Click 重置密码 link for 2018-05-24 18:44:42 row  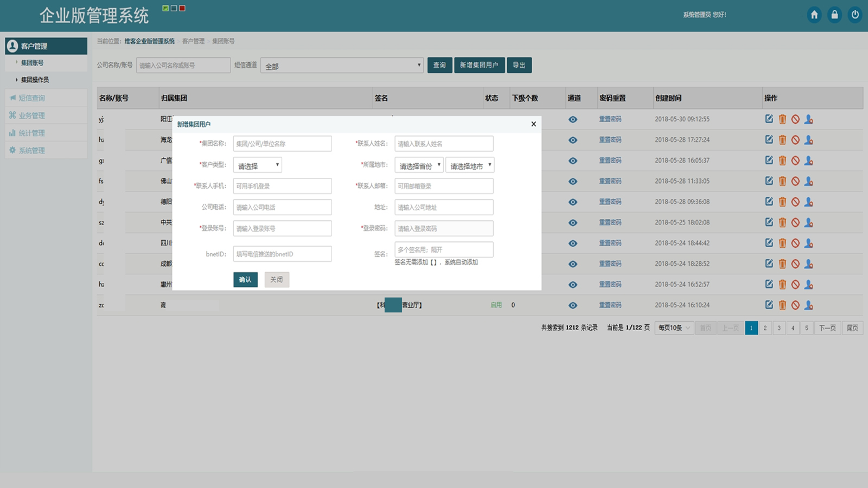[x=610, y=243]
